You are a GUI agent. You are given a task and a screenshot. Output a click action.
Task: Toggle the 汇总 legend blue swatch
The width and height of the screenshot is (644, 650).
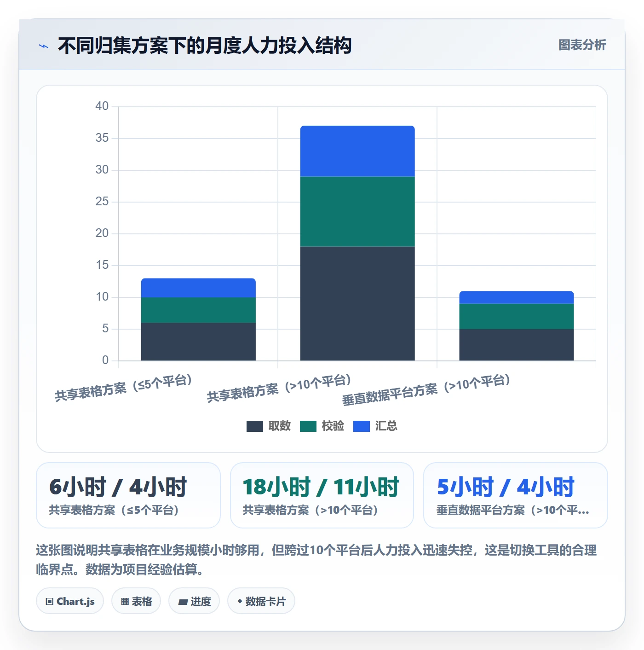point(362,426)
